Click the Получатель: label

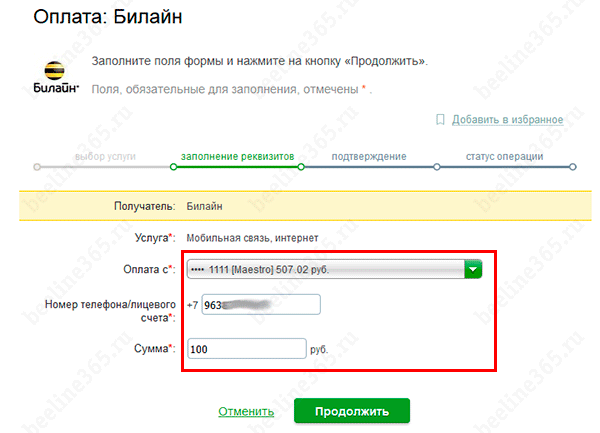point(145,206)
